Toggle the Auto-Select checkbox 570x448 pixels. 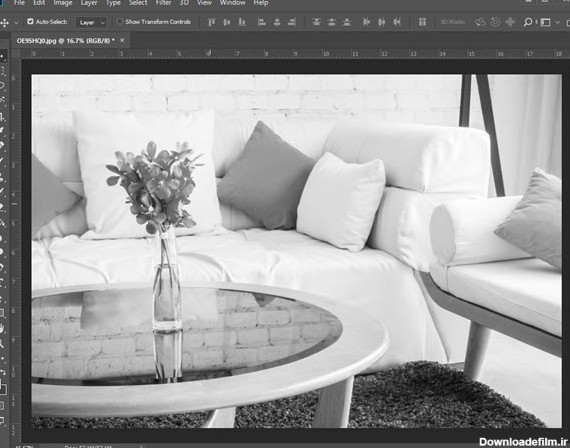30,22
